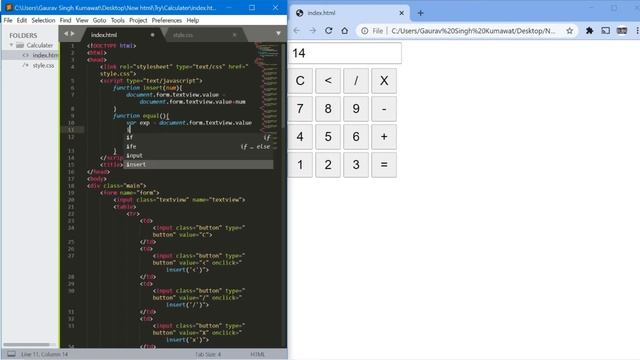Click the X multiply calculator button
Image resolution: width=640 pixels, height=360 pixels.
click(x=384, y=81)
